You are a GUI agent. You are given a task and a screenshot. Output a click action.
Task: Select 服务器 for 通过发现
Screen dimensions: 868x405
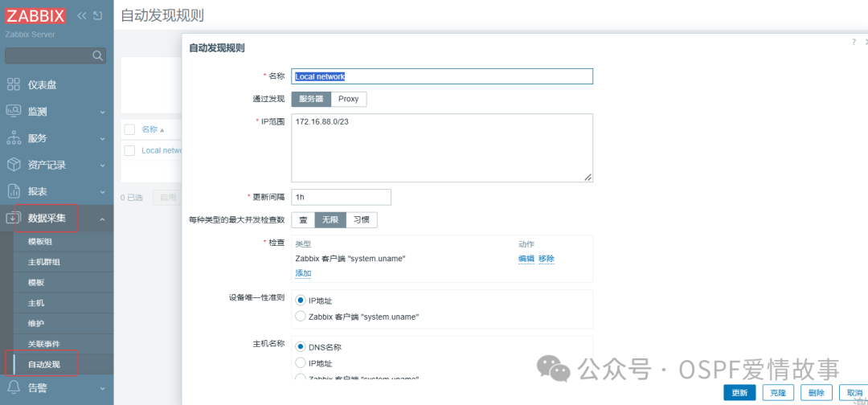coord(311,99)
